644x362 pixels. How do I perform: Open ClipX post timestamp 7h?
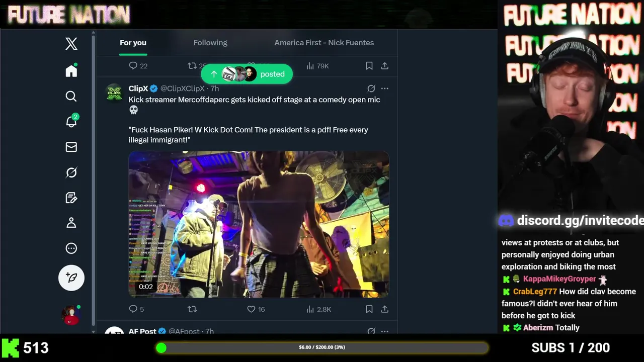point(215,88)
